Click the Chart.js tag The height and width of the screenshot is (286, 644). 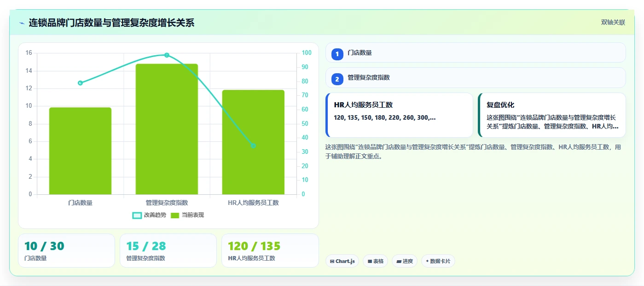click(x=342, y=261)
